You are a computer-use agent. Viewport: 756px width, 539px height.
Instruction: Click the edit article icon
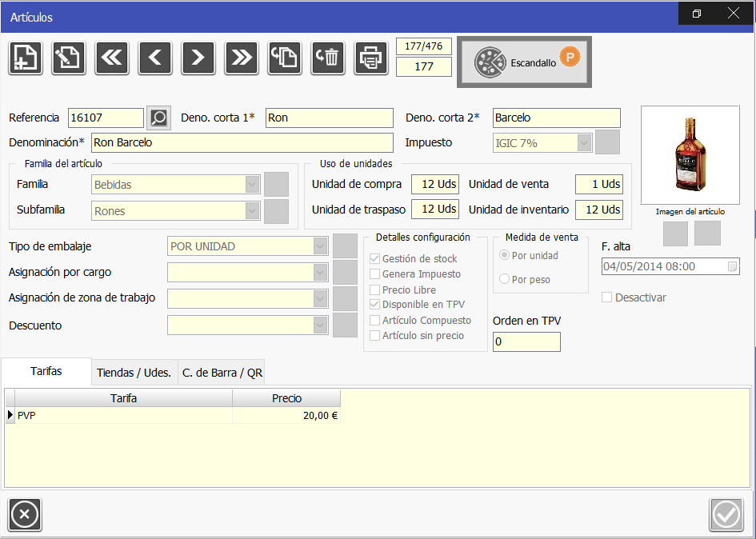coord(69,58)
